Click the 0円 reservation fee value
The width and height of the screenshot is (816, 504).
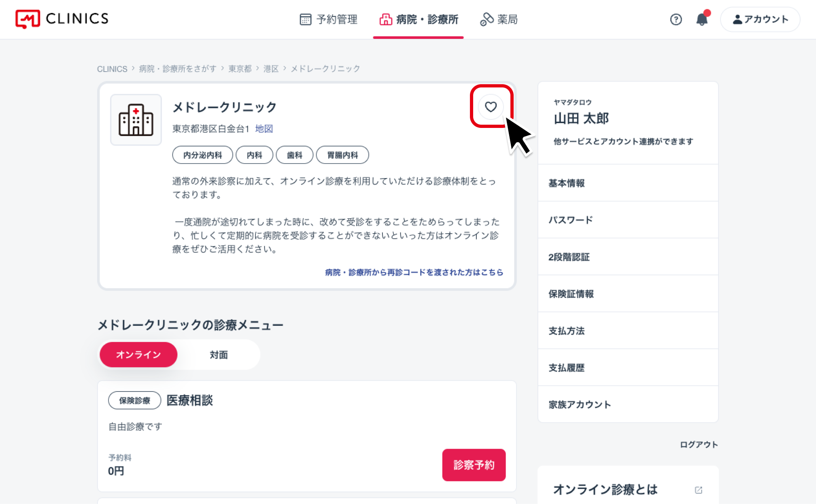116,471
